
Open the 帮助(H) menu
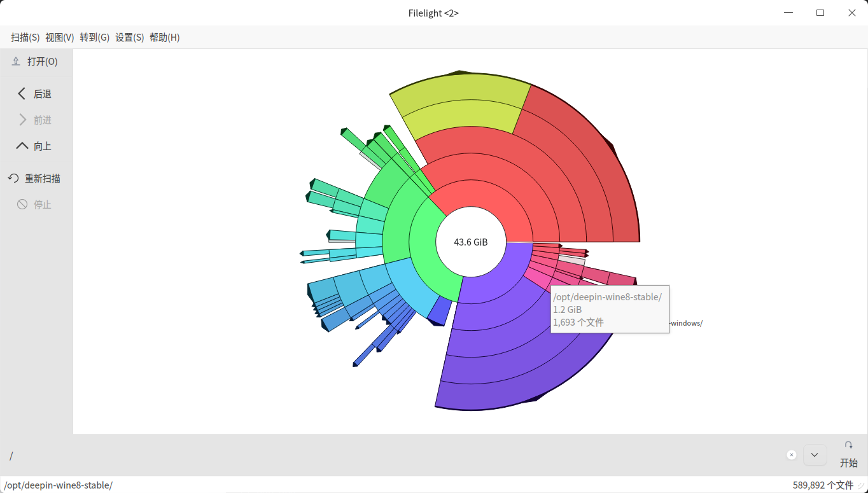click(x=165, y=38)
